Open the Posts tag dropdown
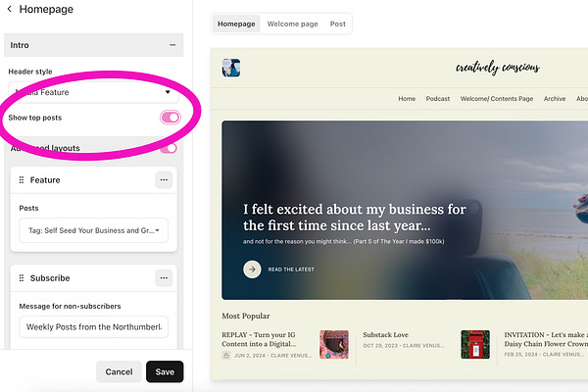Viewport: 588px width, 392px height. 94,230
